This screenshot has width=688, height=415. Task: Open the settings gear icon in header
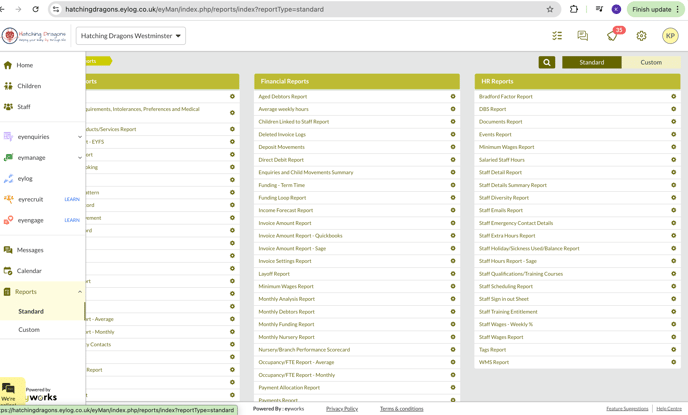click(x=641, y=36)
